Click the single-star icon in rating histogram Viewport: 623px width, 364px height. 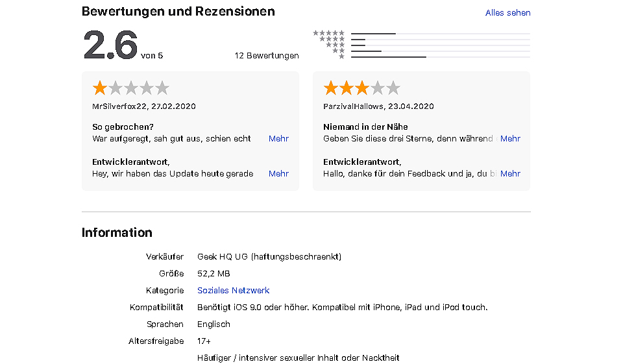click(x=342, y=56)
